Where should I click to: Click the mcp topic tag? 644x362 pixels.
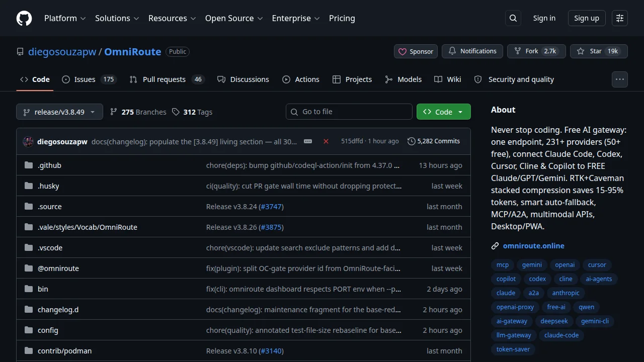click(x=503, y=265)
